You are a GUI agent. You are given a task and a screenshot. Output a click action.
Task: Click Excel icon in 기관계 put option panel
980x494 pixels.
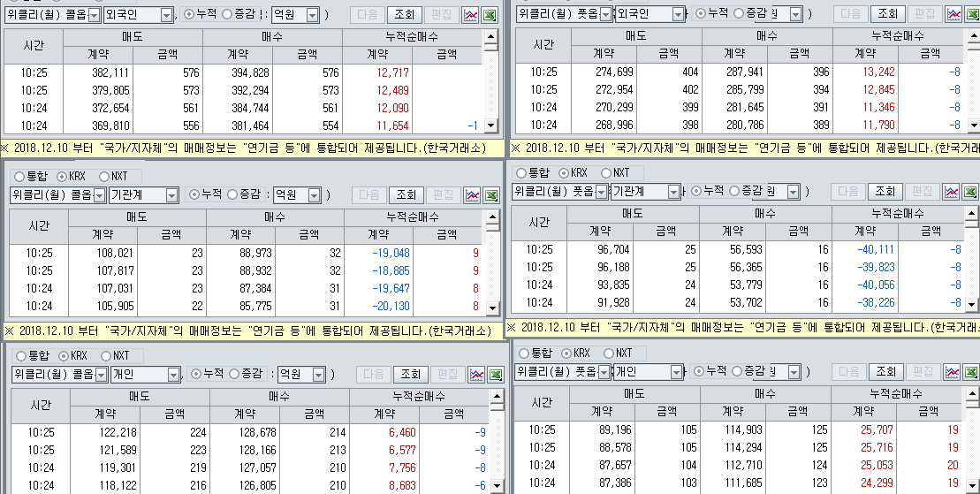coord(970,191)
